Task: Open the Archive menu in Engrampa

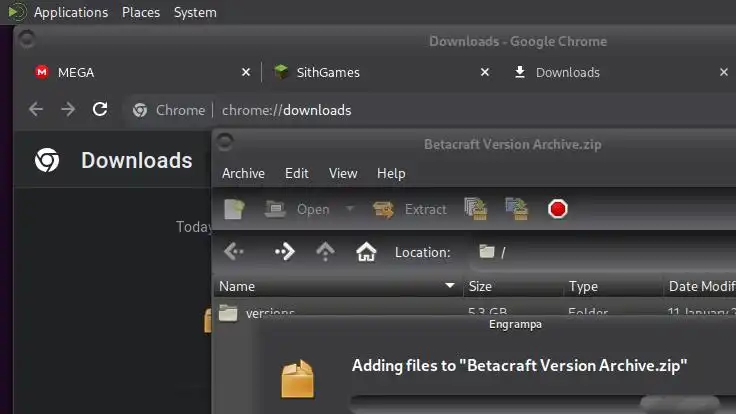Action: [x=243, y=173]
